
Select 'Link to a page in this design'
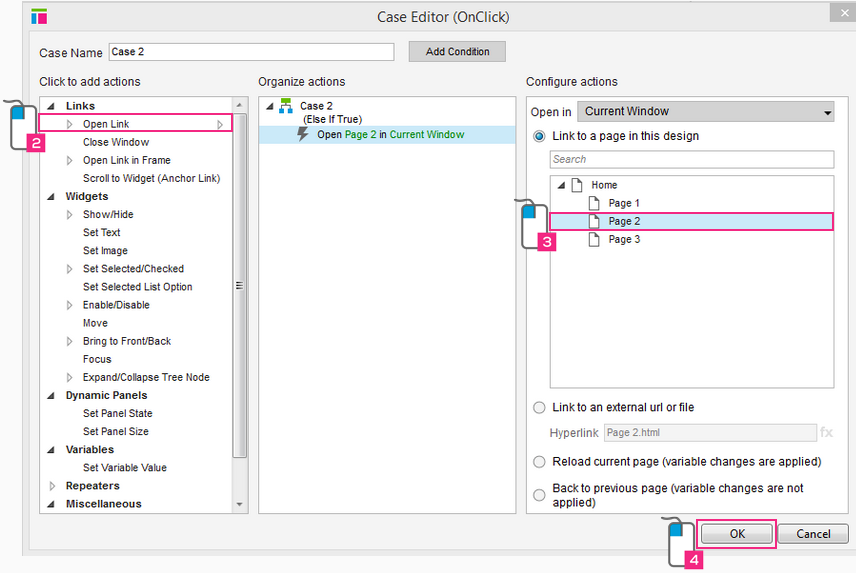click(540, 136)
